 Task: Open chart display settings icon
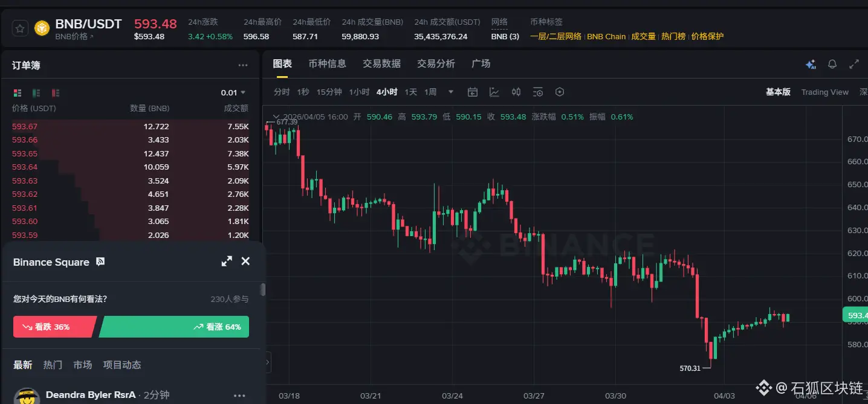(x=538, y=92)
